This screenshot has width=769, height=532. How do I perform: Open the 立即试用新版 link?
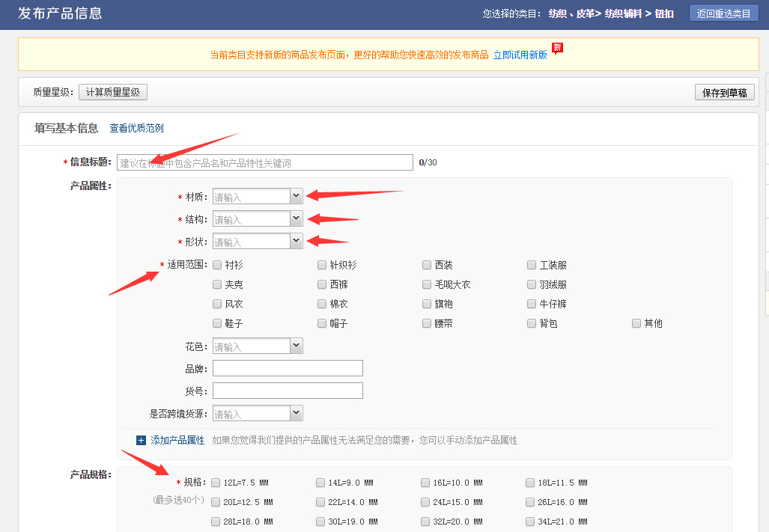(x=520, y=55)
